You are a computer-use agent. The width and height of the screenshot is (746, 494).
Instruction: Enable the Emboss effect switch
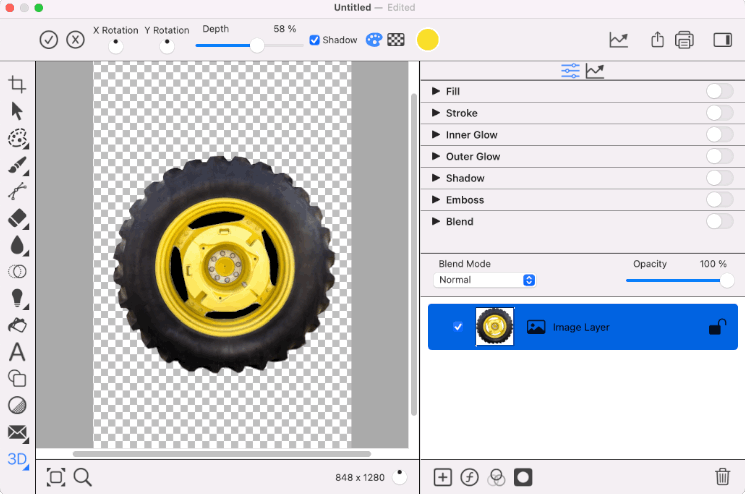719,199
